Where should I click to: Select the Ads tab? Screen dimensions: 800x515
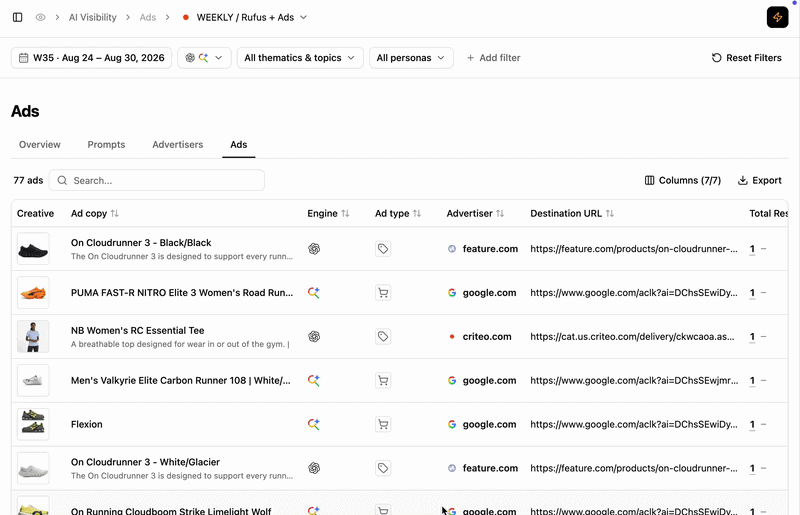coord(239,144)
